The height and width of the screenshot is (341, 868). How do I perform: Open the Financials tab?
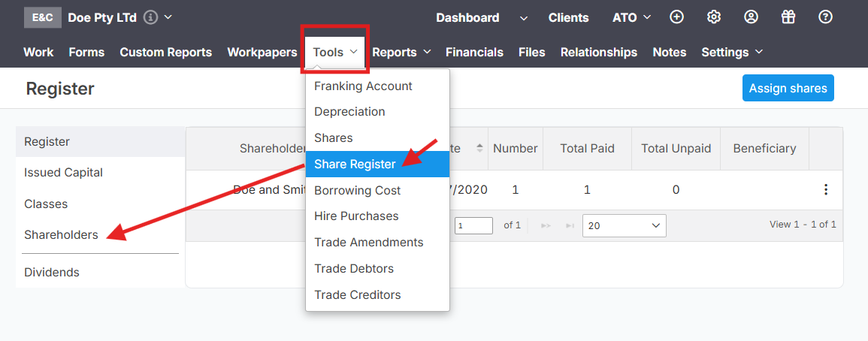pyautogui.click(x=474, y=53)
